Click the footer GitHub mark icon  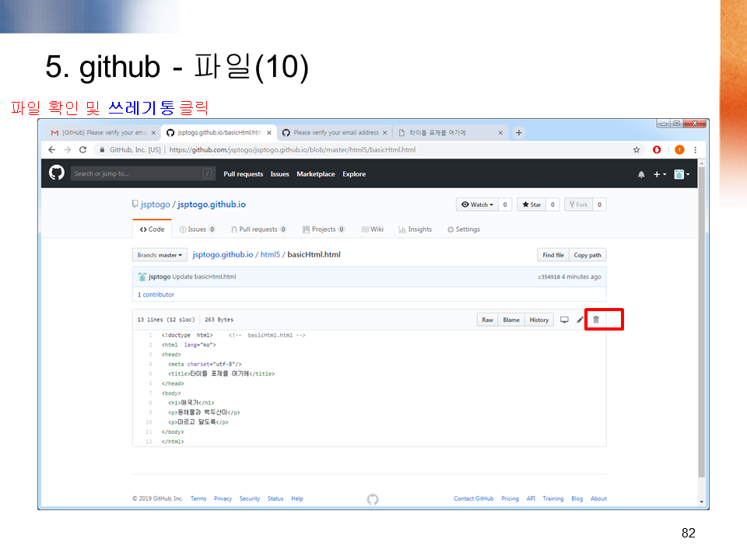pyautogui.click(x=373, y=499)
